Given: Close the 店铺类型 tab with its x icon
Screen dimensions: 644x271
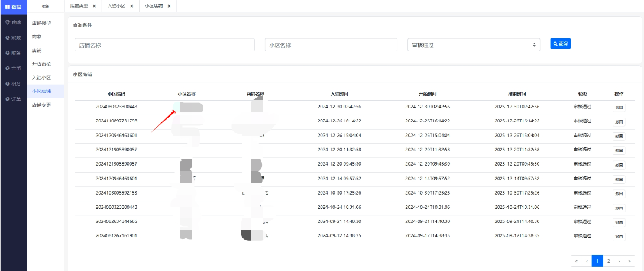Looking at the screenshot, I should coord(94,6).
